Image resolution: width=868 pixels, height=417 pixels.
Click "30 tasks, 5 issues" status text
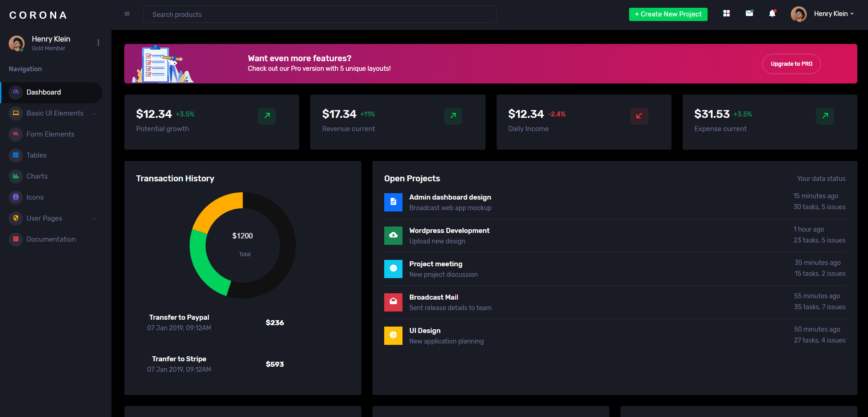[819, 207]
